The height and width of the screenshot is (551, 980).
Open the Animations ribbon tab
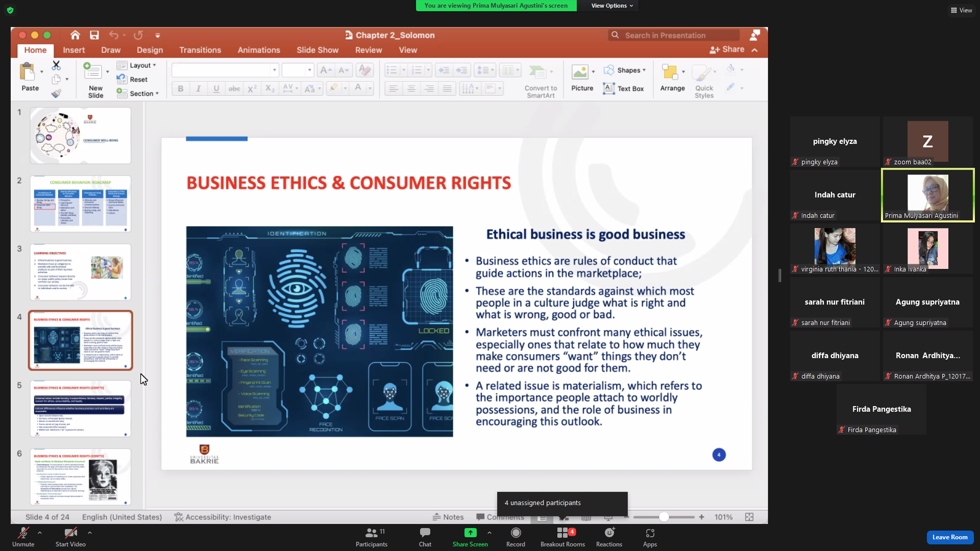(259, 50)
